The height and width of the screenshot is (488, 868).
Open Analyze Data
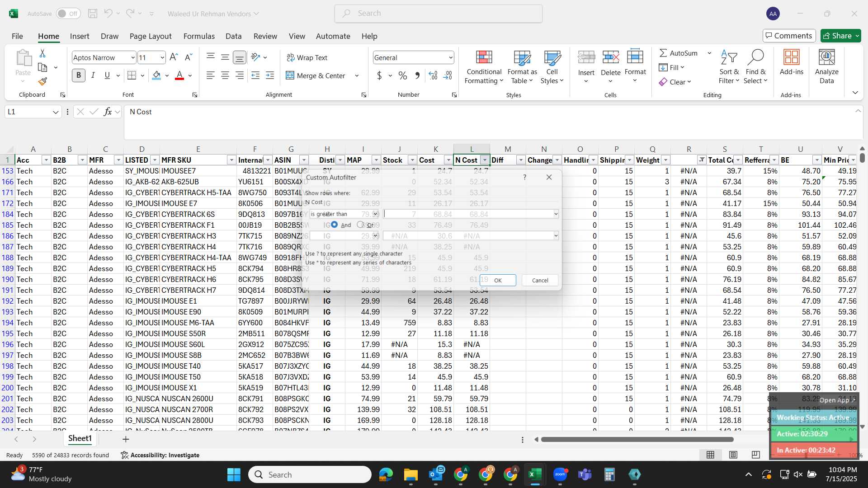pyautogui.click(x=827, y=67)
